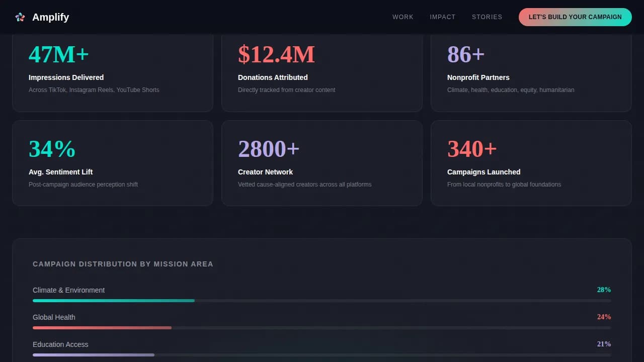Click the 24% percentage label
The height and width of the screenshot is (362, 644).
(604, 317)
